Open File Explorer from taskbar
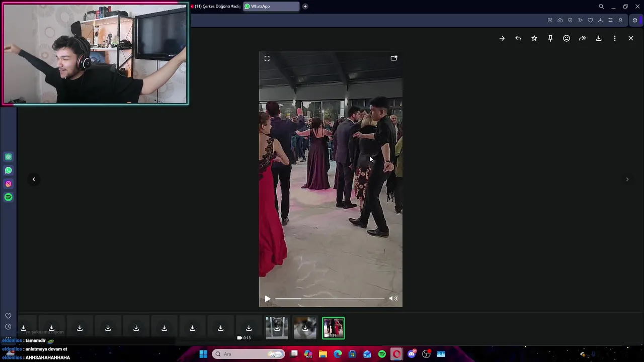The image size is (644, 362). 323,354
